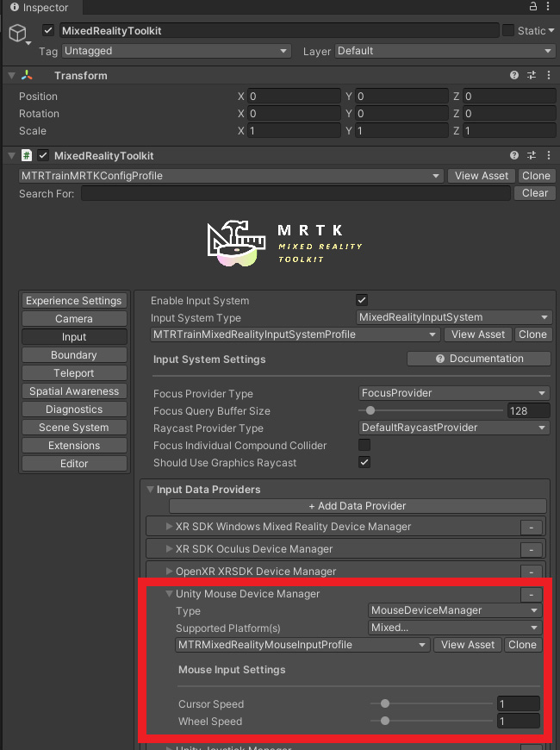The image size is (560, 750).
Task: Clone the MTRTrainMRTKConfigProfile
Action: pos(536,176)
